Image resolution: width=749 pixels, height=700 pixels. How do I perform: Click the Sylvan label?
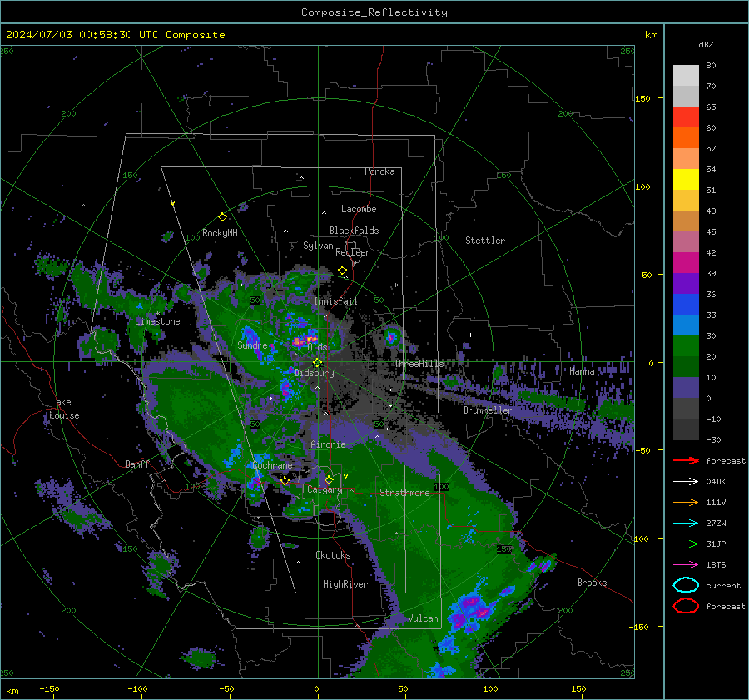click(x=318, y=246)
